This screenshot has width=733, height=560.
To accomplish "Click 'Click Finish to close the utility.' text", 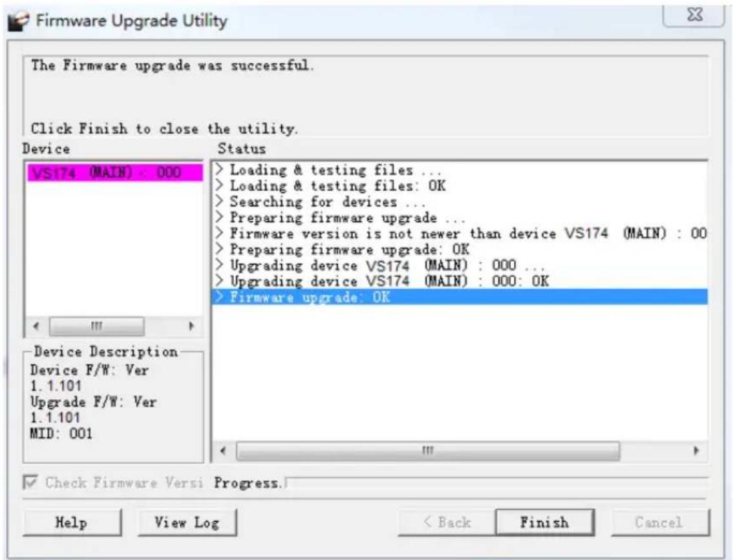I will [x=164, y=129].
